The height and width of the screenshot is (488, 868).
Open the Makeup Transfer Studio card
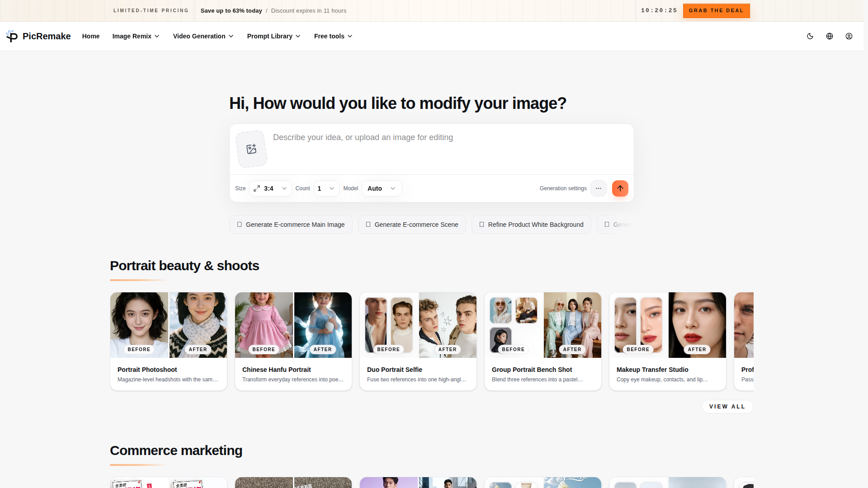coord(667,341)
